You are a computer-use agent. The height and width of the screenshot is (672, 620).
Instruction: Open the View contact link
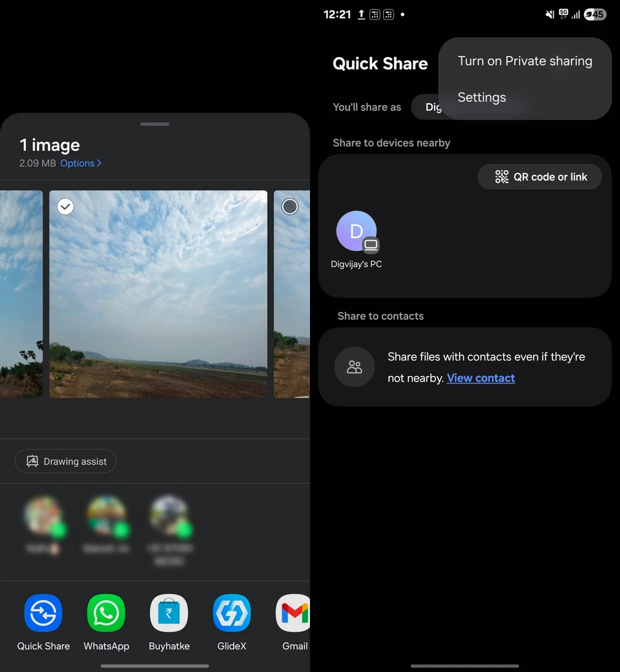480,378
